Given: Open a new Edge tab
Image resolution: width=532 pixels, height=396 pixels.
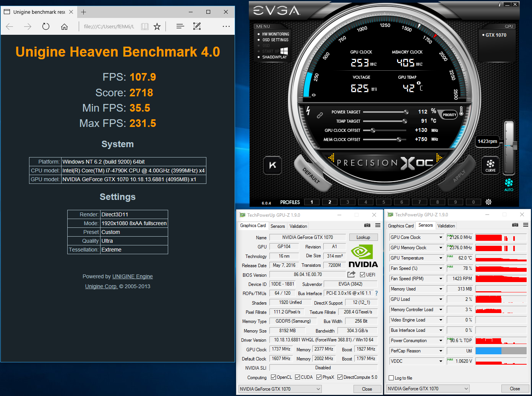Looking at the screenshot, I should tap(83, 12).
